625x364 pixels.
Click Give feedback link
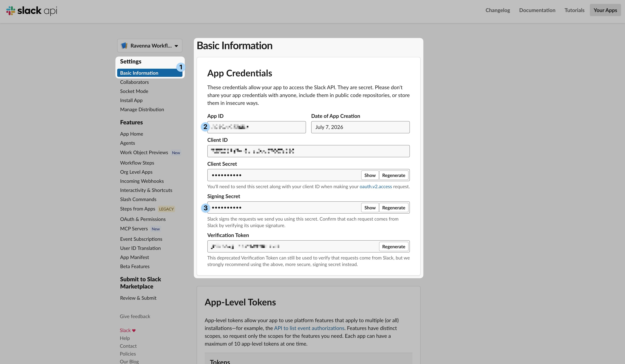135,316
